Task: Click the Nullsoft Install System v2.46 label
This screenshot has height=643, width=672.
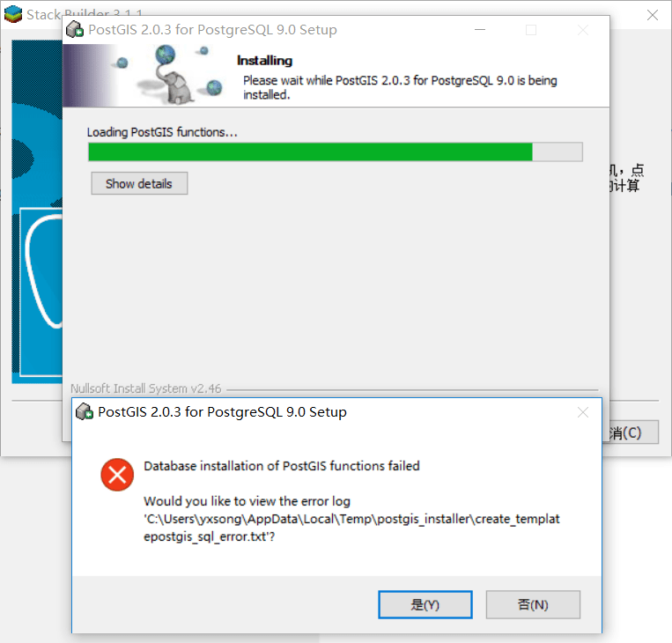Action: tap(145, 388)
